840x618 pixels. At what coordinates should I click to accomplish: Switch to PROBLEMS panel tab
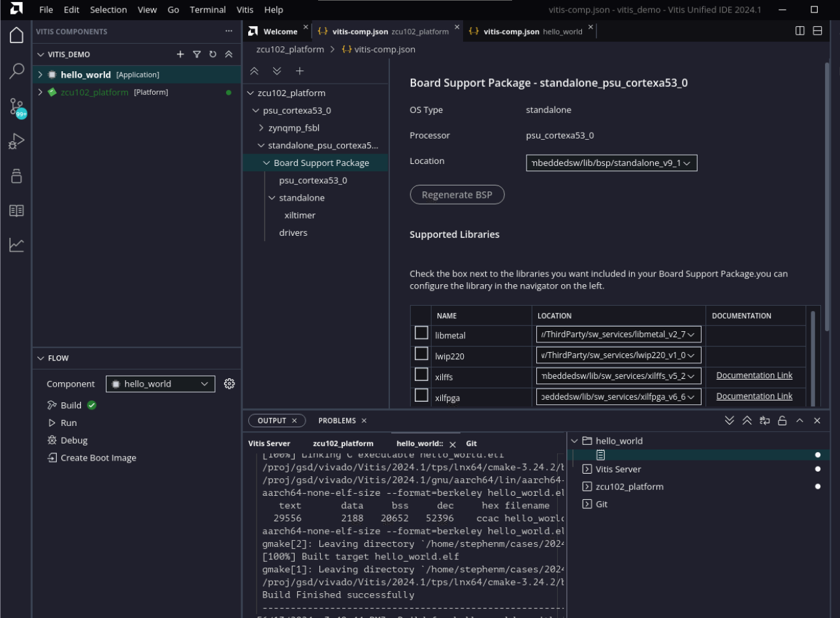coord(337,421)
